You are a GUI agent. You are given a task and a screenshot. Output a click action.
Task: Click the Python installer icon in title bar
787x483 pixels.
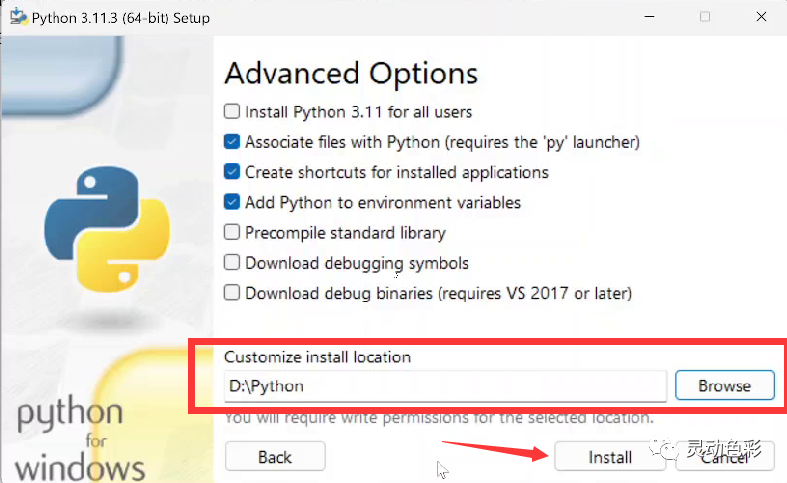(x=19, y=17)
